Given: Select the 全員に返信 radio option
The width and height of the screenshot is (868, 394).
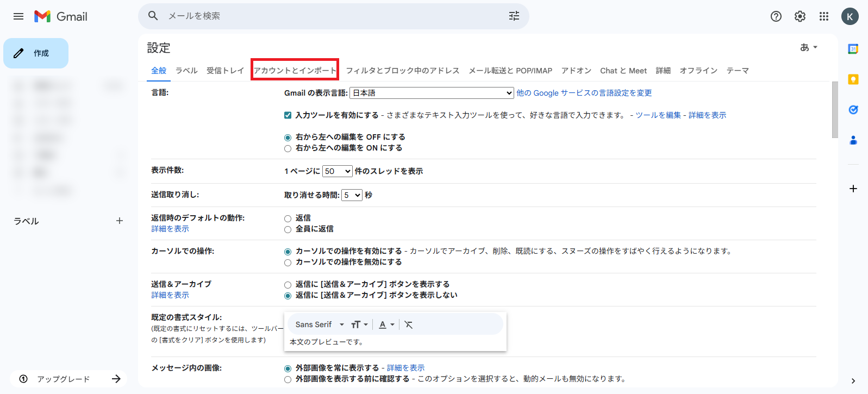Looking at the screenshot, I should (x=288, y=229).
